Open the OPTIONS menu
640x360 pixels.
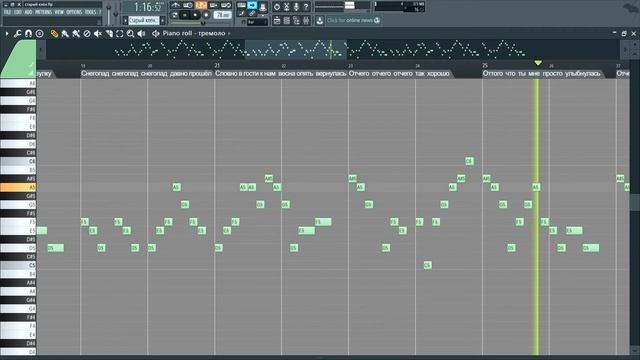[x=74, y=12]
